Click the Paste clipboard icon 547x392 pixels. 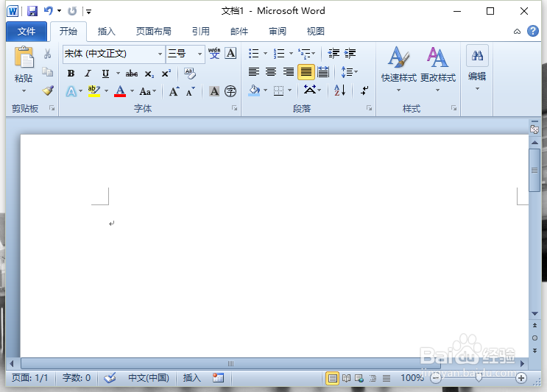(24, 57)
